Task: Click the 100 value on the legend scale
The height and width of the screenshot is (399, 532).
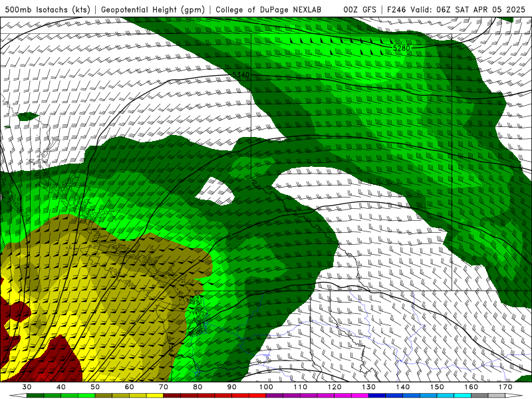Action: pyautogui.click(x=266, y=387)
